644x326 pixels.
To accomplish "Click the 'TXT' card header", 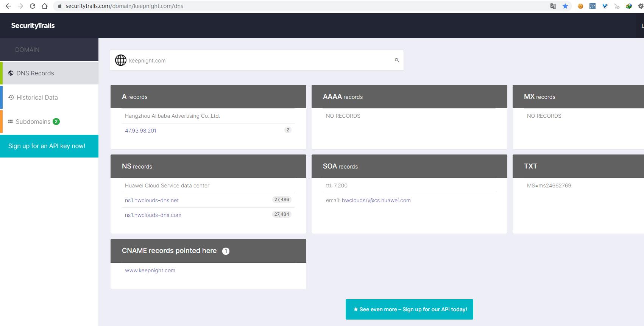I will 578,166.
